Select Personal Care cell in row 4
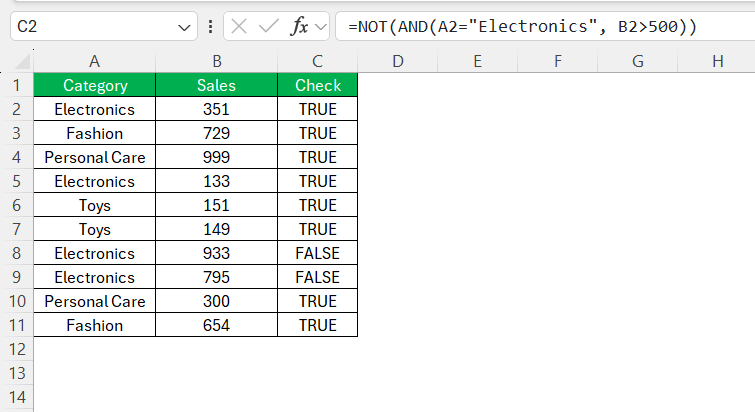Viewport: 755px width, 412px height. (x=95, y=157)
